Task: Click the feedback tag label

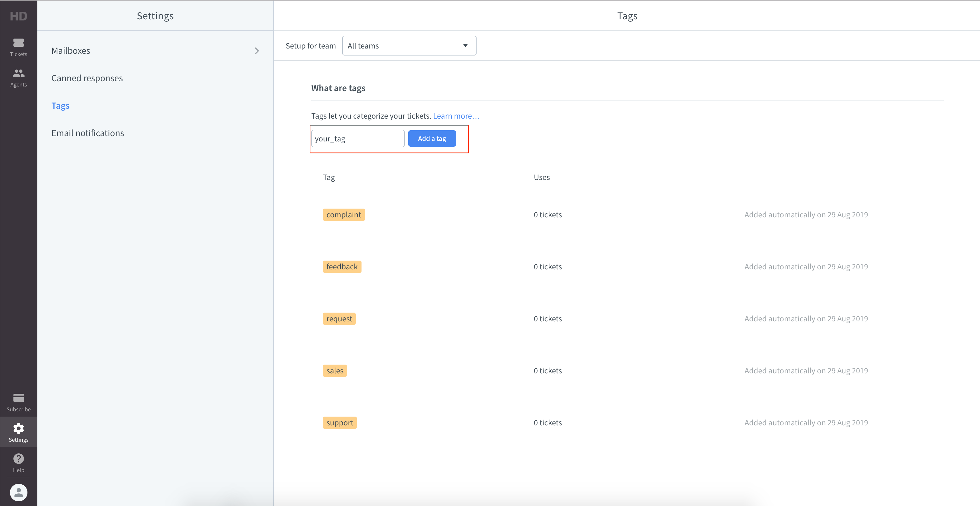Action: coord(342,266)
